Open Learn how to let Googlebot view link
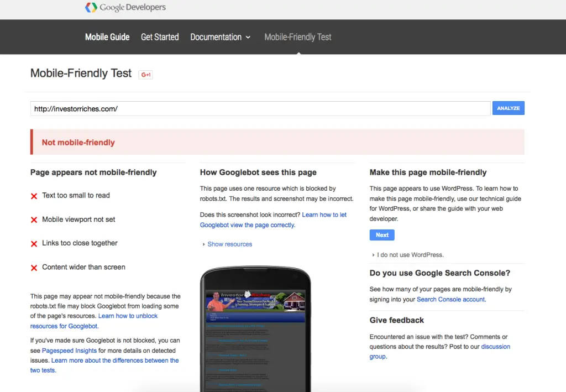The width and height of the screenshot is (566, 392). point(273,220)
